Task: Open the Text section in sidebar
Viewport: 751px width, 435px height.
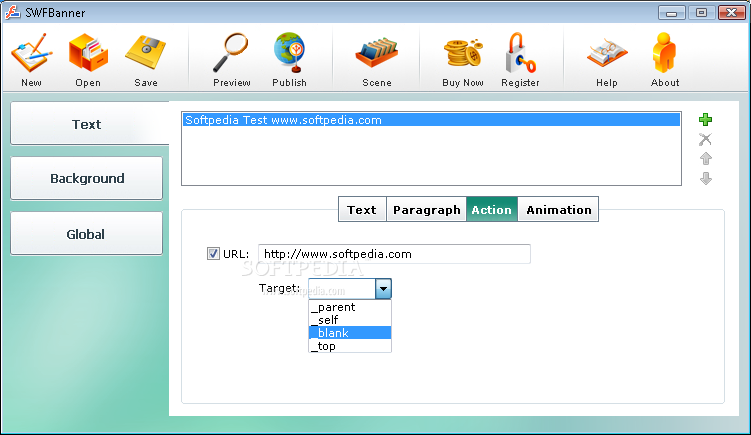Action: (x=90, y=124)
